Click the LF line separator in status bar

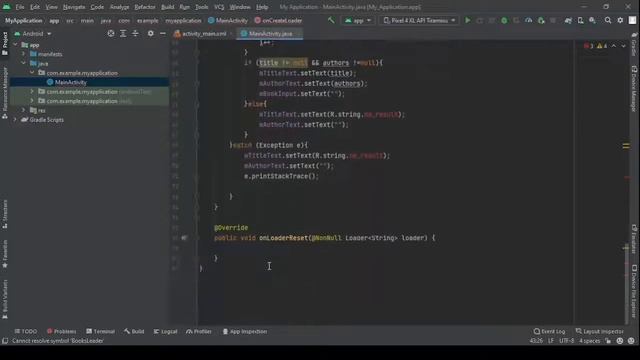(551, 341)
